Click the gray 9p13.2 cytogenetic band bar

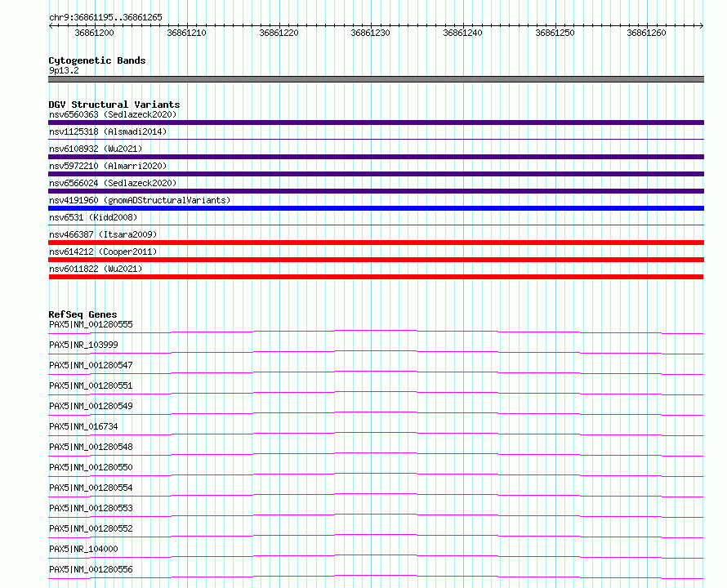coord(376,79)
